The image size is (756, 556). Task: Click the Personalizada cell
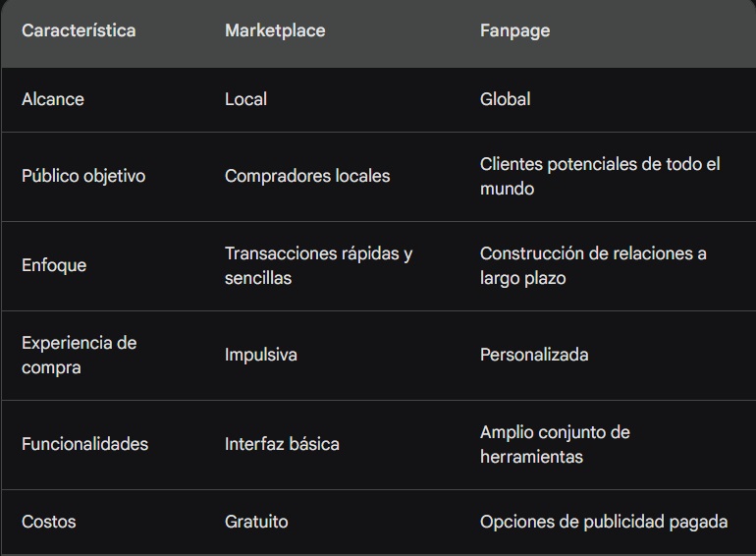[x=534, y=355]
